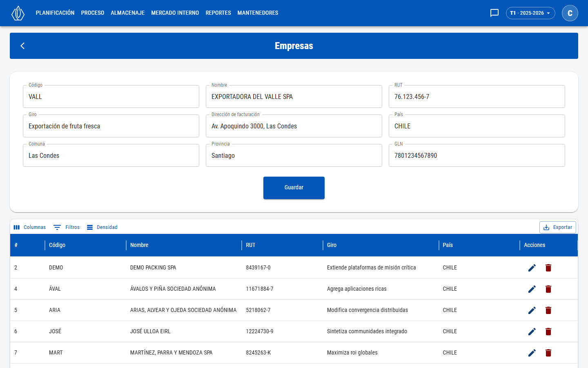Viewport: 588px width, 368px height.
Task: Open the MERCADO INTERNO menu
Action: pyautogui.click(x=175, y=13)
